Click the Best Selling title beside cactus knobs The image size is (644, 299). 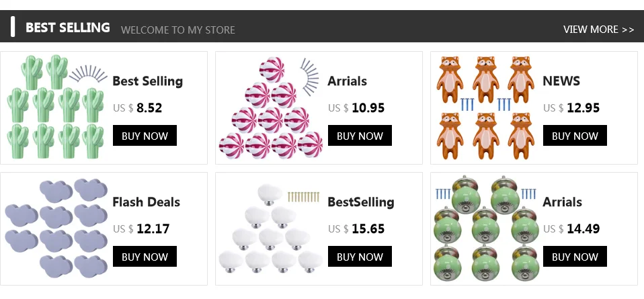[x=147, y=81]
